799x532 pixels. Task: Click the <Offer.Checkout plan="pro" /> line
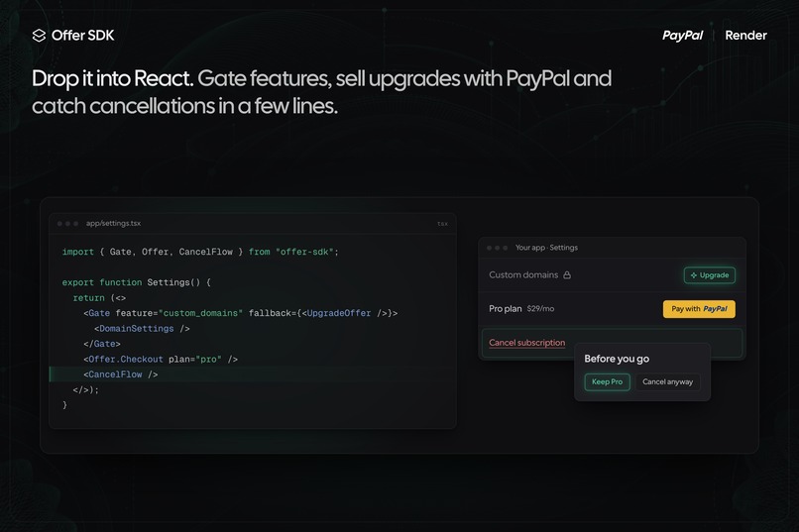tap(161, 359)
